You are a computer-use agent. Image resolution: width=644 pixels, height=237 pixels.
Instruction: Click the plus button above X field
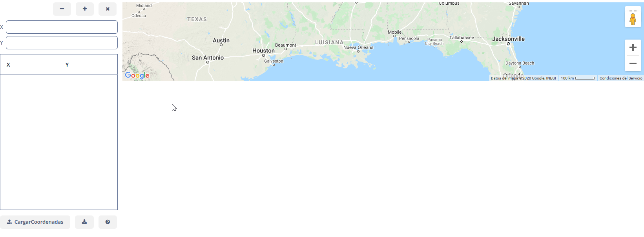(85, 9)
